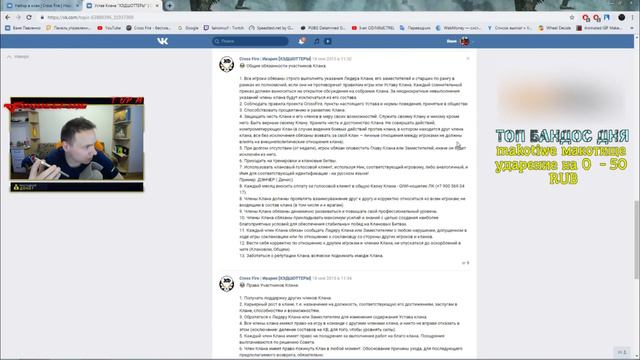Click the page vertical scrollbar thumb
The height and width of the screenshot is (360, 640).
click(637, 240)
